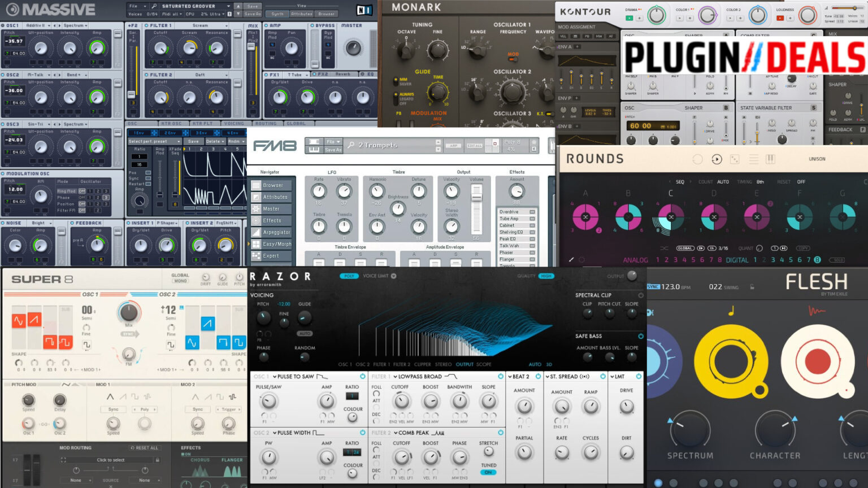Click the EDIT ALL button in FM8

(x=475, y=145)
